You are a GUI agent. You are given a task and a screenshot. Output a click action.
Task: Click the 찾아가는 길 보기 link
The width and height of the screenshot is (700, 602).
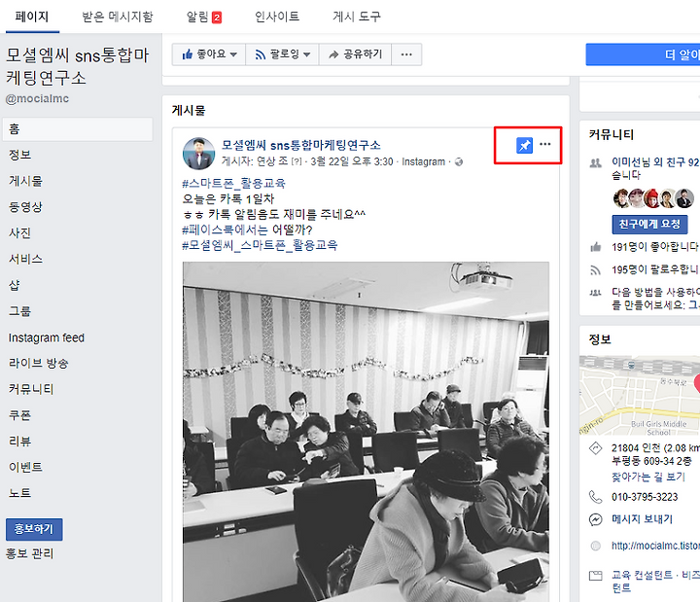click(648, 477)
